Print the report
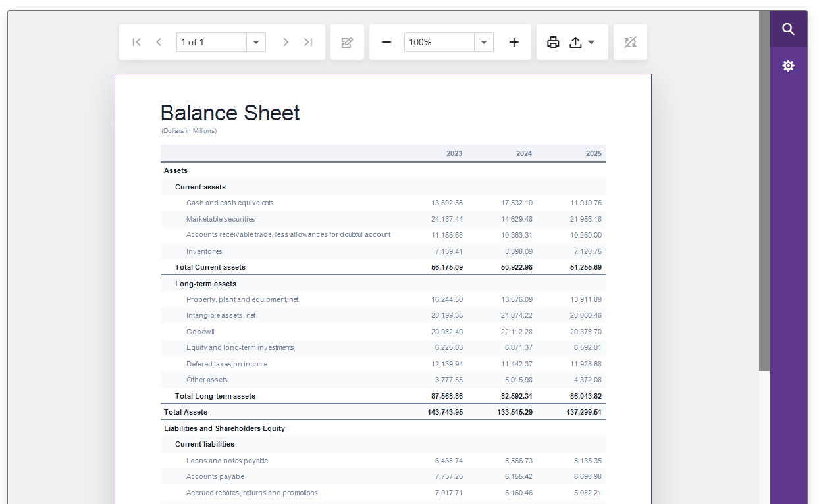 553,42
